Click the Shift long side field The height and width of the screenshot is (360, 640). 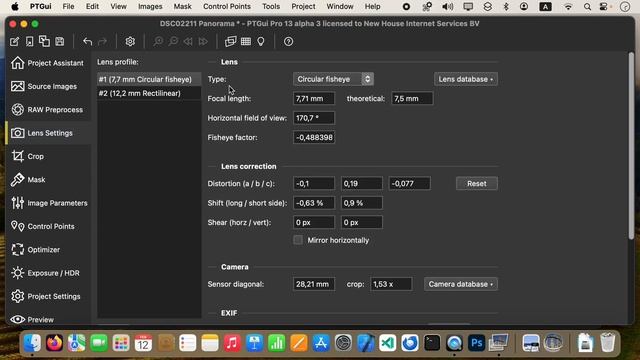314,203
